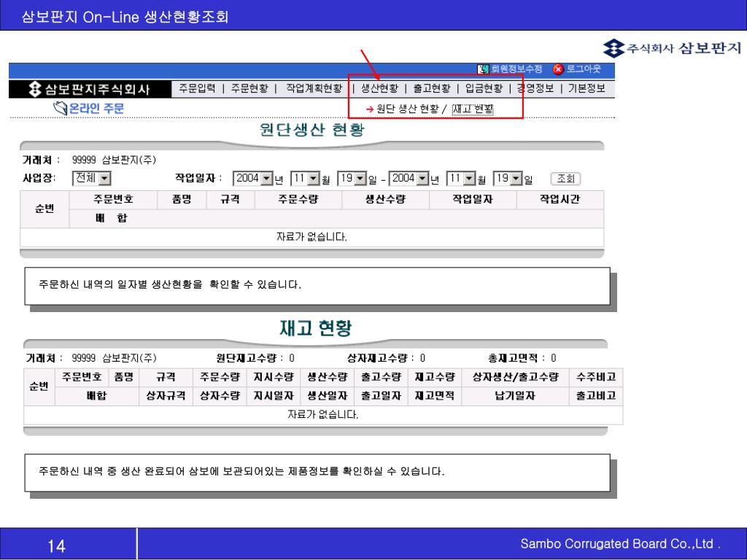Screen dimensions: 747x560
Task: Click the 출고비고 column header
Action: [596, 396]
